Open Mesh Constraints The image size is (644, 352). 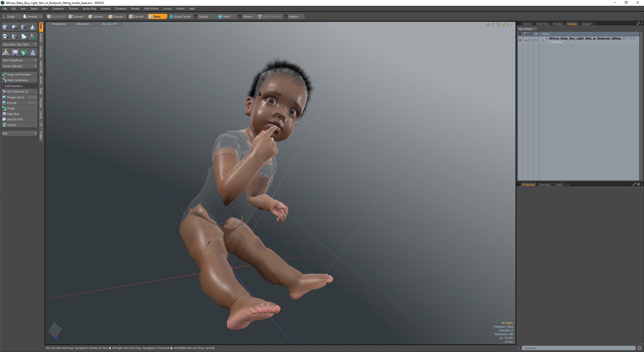click(19, 80)
